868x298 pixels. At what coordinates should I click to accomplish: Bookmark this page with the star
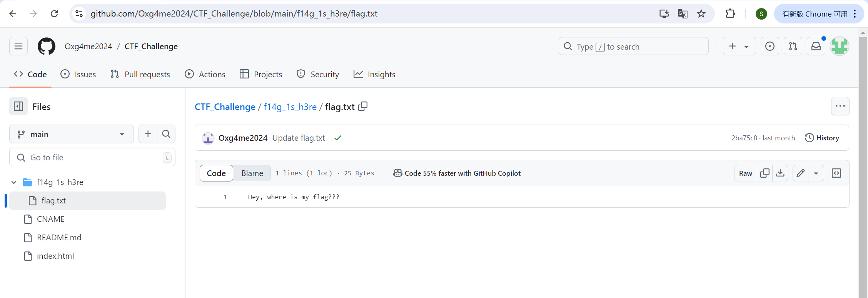click(x=701, y=14)
